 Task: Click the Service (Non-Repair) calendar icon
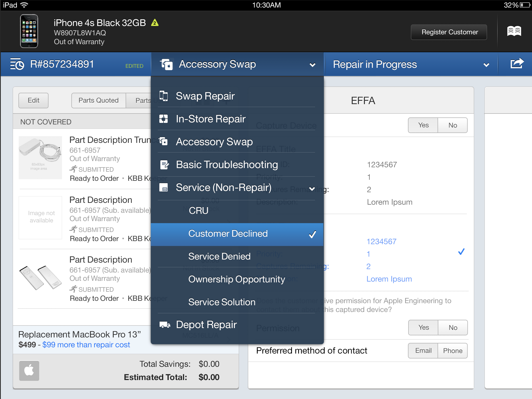point(163,187)
